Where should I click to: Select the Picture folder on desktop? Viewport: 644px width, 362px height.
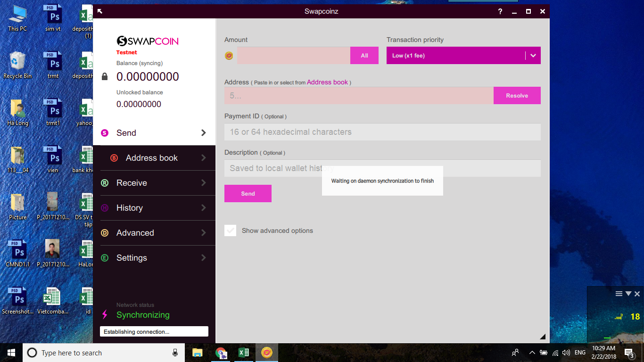(17, 206)
